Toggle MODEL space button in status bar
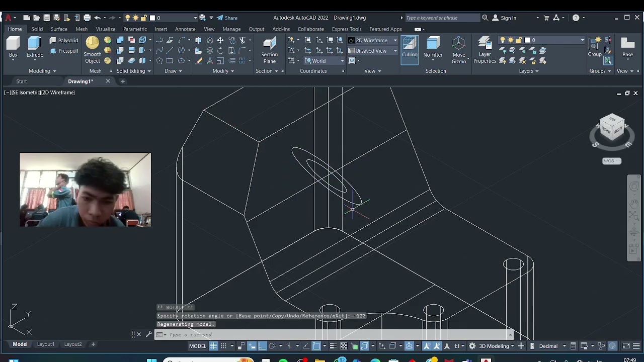This screenshot has width=644, height=362. coord(197,346)
